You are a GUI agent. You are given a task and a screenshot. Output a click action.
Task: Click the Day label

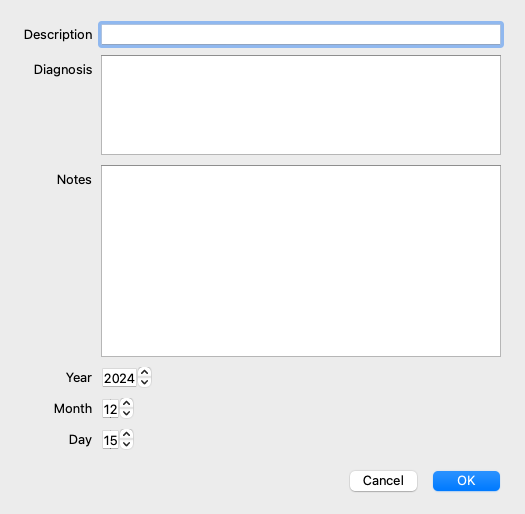click(80, 440)
